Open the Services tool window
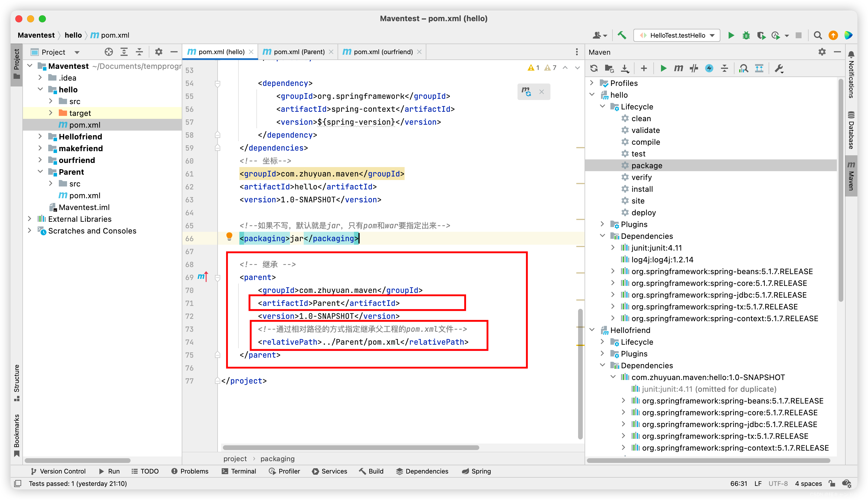Viewport: 868px width, 500px height. coord(330,471)
